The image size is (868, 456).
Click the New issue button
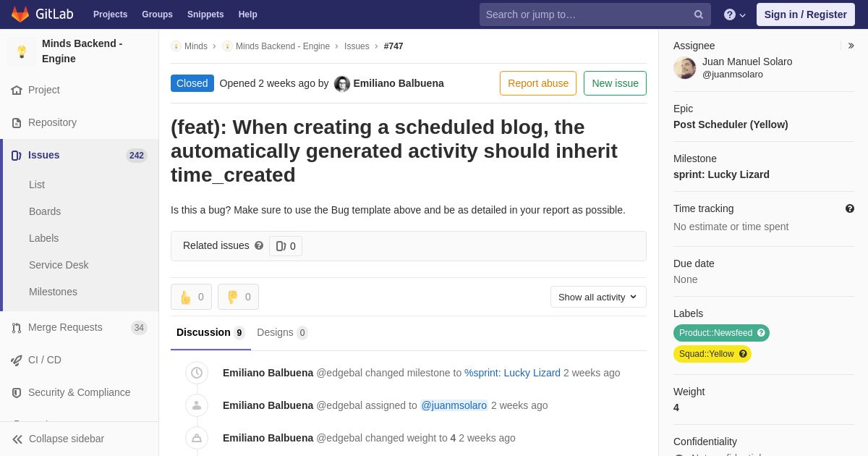615,83
